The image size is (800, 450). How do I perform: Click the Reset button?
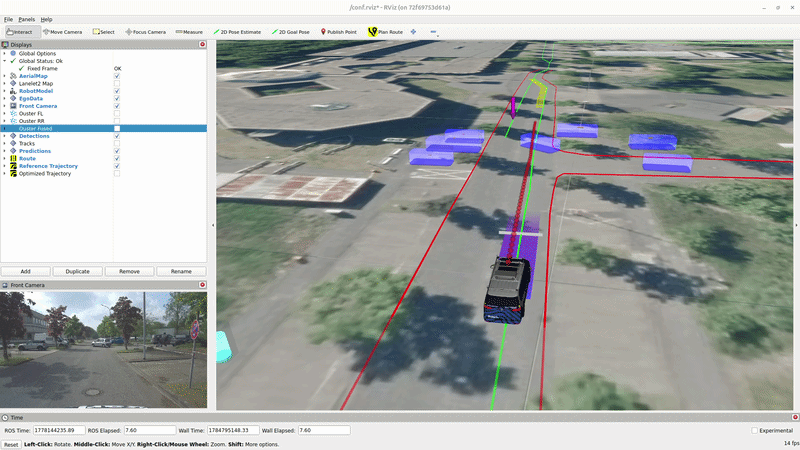tap(11, 444)
